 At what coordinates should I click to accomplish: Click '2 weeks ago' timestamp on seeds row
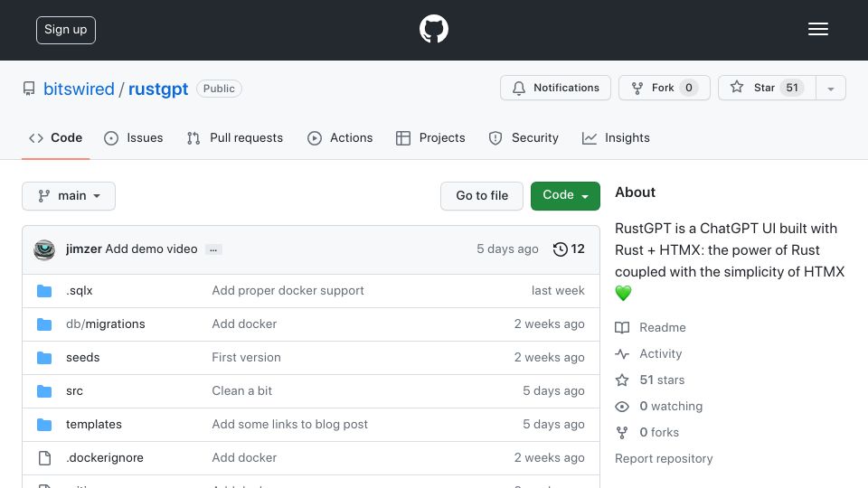coord(549,358)
